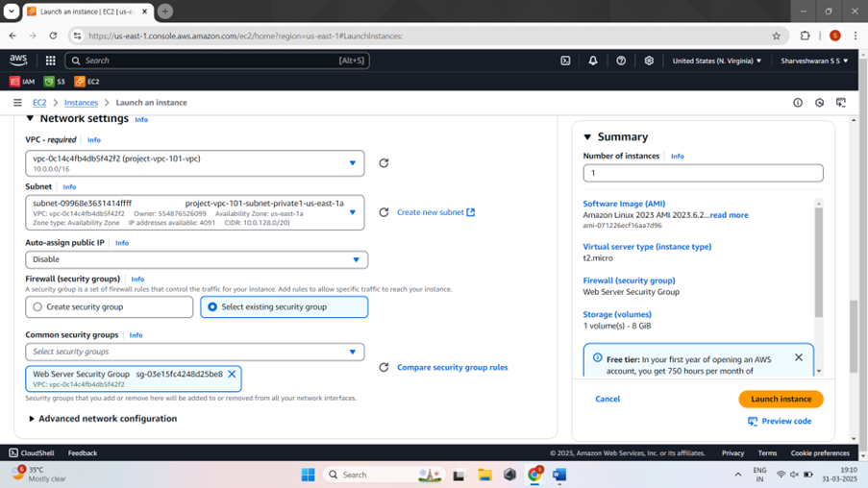Viewport: 868px width, 488px height.
Task: Refresh the VPC list
Action: pyautogui.click(x=384, y=163)
